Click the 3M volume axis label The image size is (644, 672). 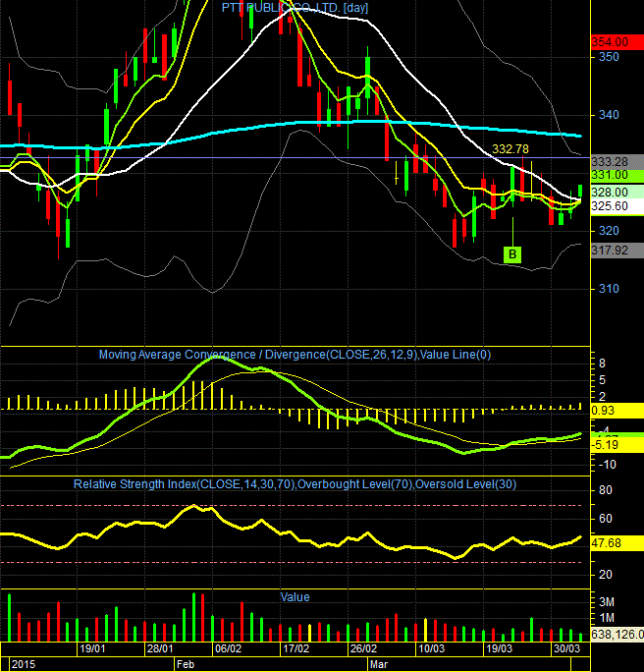point(607,602)
